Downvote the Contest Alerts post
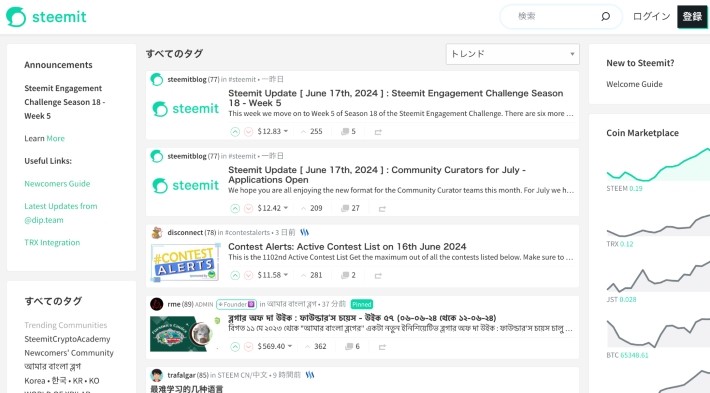 click(x=249, y=275)
